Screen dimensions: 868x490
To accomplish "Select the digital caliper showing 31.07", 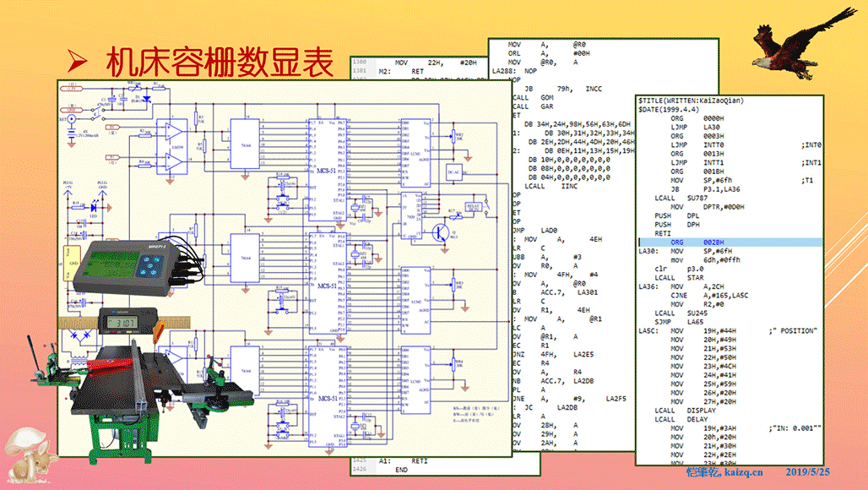I will pos(127,322).
